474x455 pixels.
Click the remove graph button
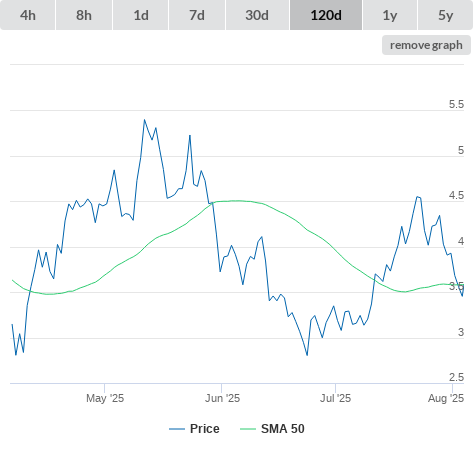(x=426, y=45)
